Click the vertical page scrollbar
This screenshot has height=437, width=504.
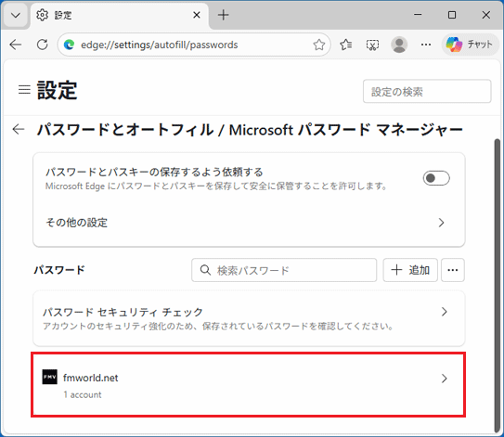tap(497, 286)
